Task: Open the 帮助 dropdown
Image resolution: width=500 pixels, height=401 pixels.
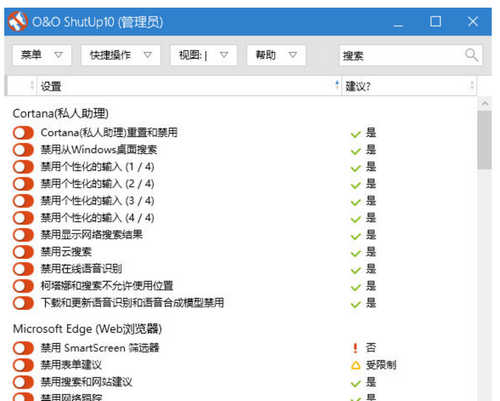Action: coord(276,55)
